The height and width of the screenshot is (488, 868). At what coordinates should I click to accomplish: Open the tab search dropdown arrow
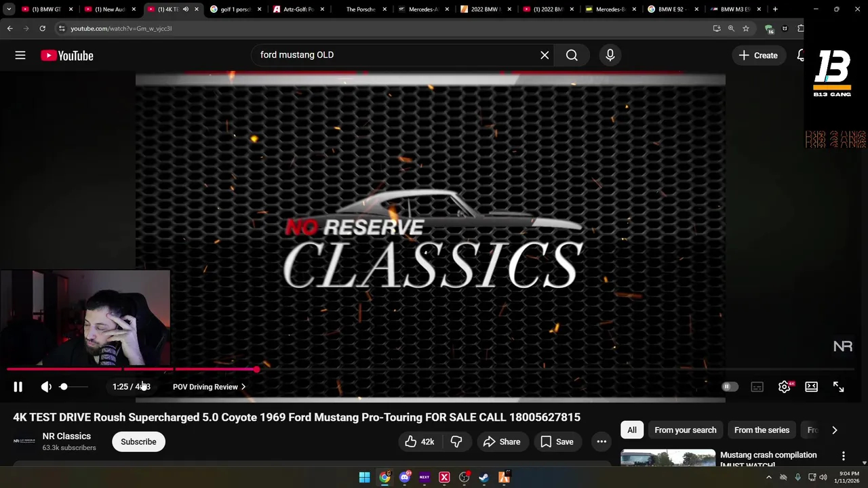click(9, 9)
